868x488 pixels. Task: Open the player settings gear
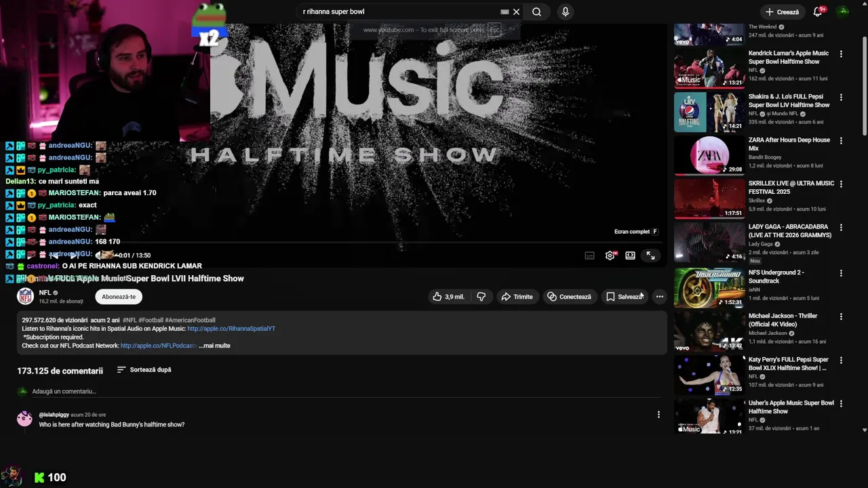(x=610, y=256)
